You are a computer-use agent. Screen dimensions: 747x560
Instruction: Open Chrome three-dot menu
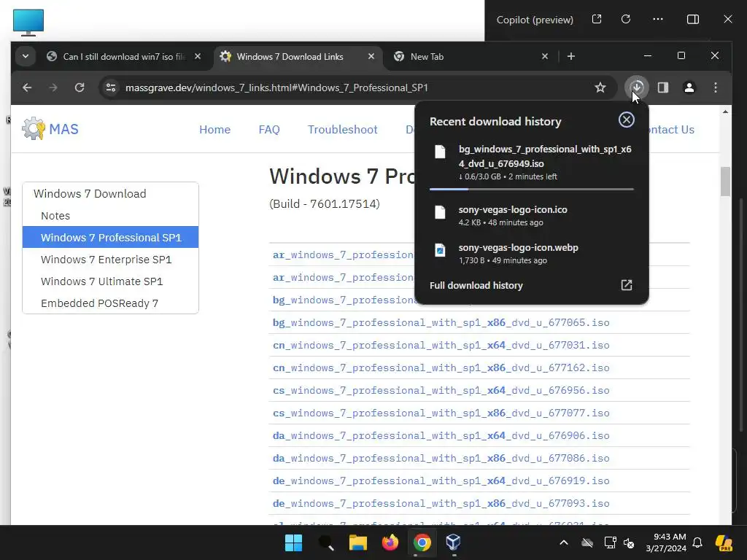click(x=716, y=87)
